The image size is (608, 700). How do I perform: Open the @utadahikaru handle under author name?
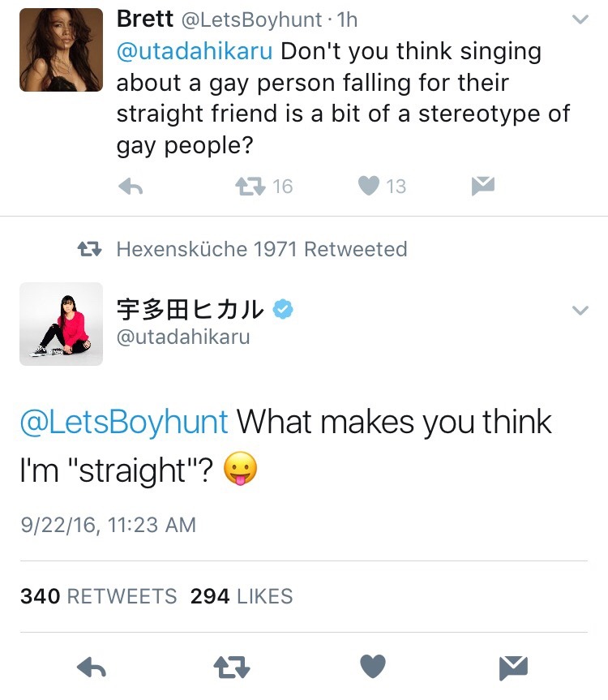tap(183, 337)
